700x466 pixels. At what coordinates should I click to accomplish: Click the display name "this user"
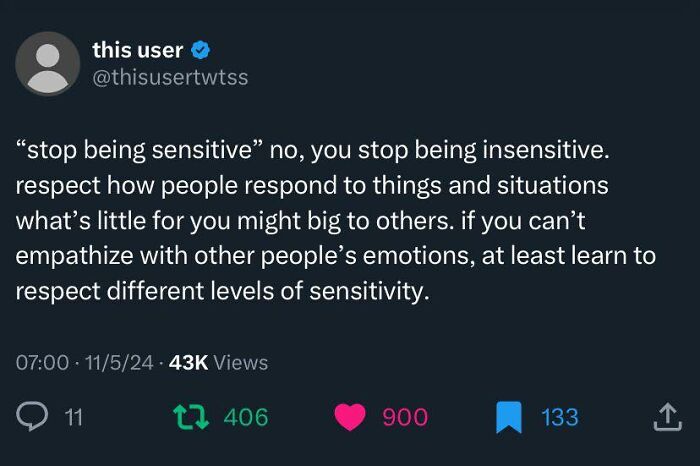tap(137, 49)
